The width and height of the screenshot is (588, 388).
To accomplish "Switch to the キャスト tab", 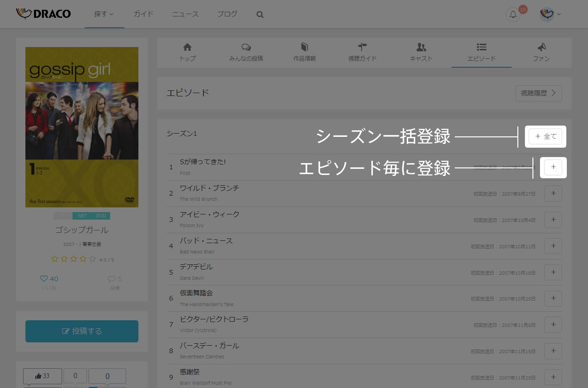I will point(421,53).
